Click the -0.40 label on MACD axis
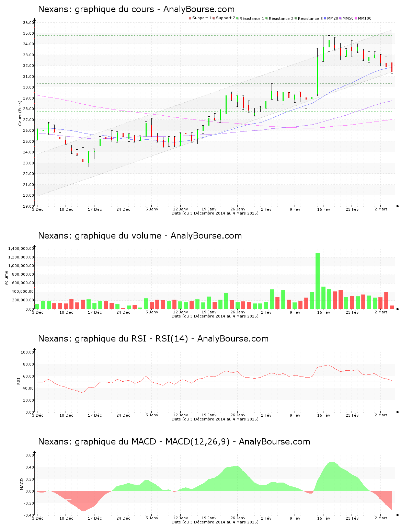This screenshot has width=412, height=532. (x=29, y=515)
